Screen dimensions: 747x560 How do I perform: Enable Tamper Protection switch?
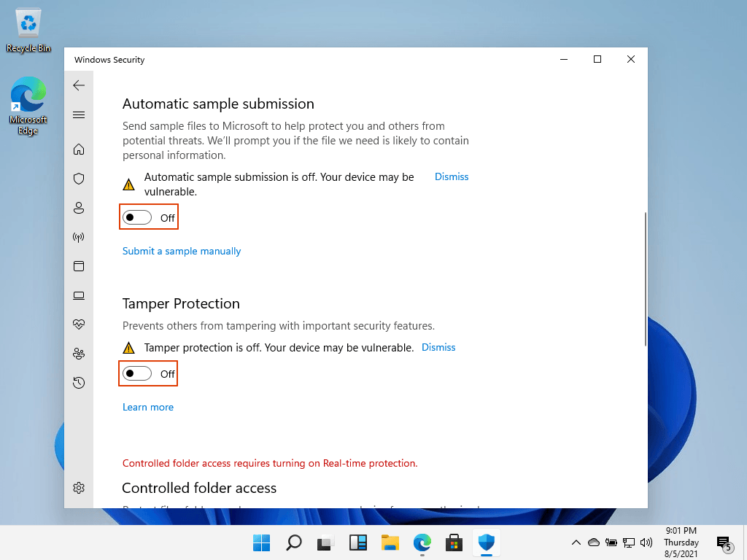click(x=139, y=373)
